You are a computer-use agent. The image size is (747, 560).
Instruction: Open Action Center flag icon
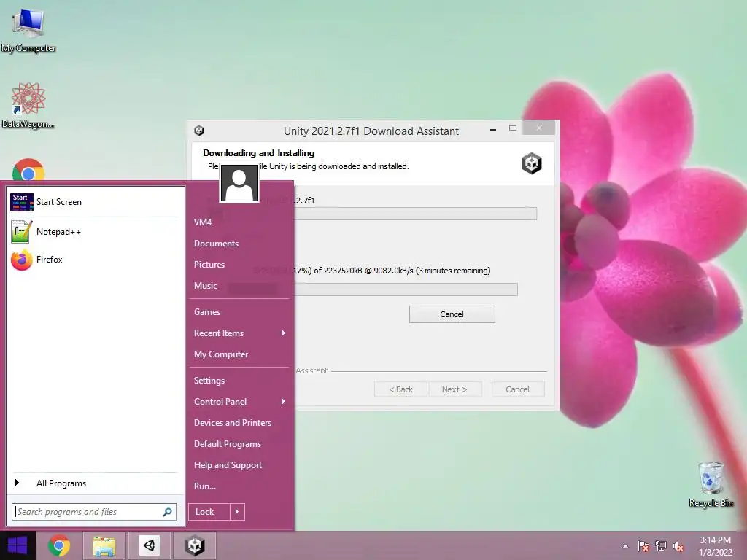tap(643, 546)
